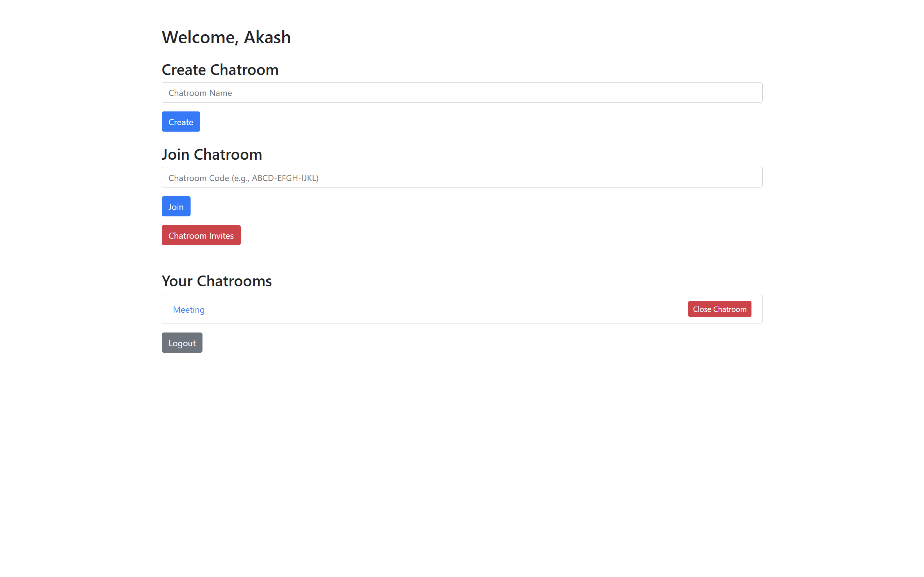Click the Create chatroom icon button

[x=180, y=122]
